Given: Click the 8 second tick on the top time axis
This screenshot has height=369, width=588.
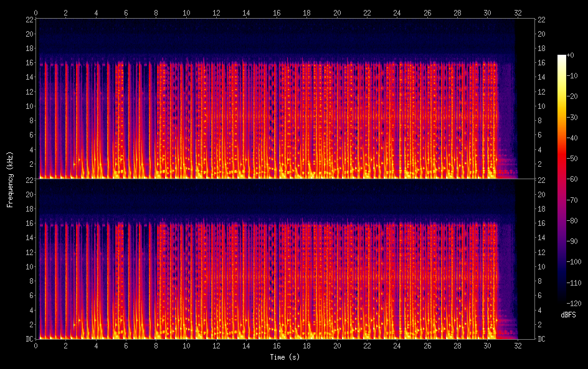Looking at the screenshot, I should click(x=156, y=12).
